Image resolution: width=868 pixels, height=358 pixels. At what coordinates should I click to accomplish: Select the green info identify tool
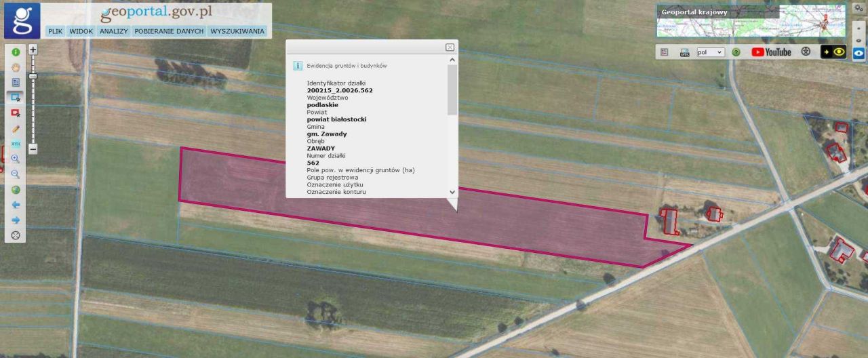pos(16,52)
